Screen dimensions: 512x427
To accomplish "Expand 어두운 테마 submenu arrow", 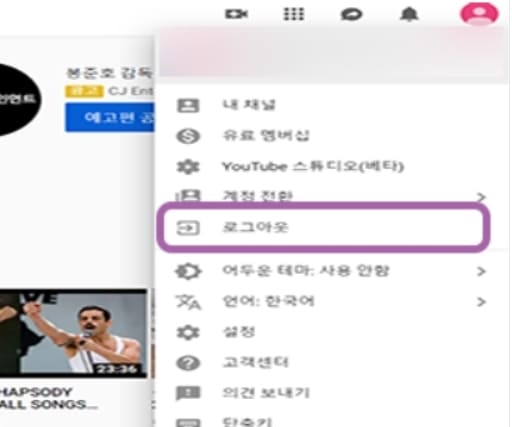I will click(481, 271).
